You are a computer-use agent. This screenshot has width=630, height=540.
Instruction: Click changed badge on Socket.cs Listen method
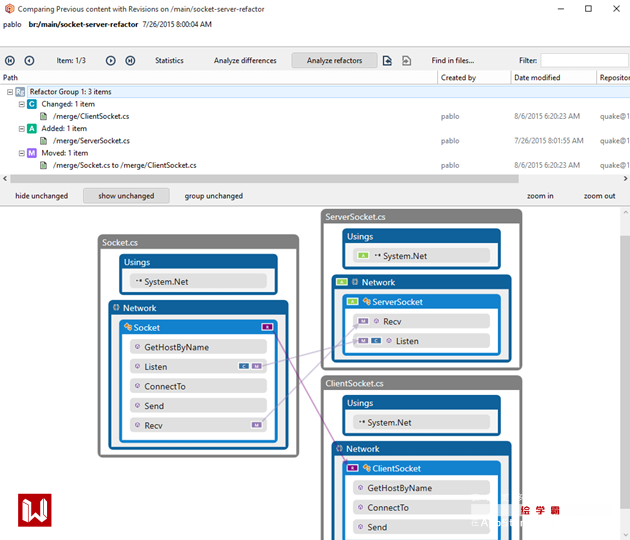[x=243, y=366]
